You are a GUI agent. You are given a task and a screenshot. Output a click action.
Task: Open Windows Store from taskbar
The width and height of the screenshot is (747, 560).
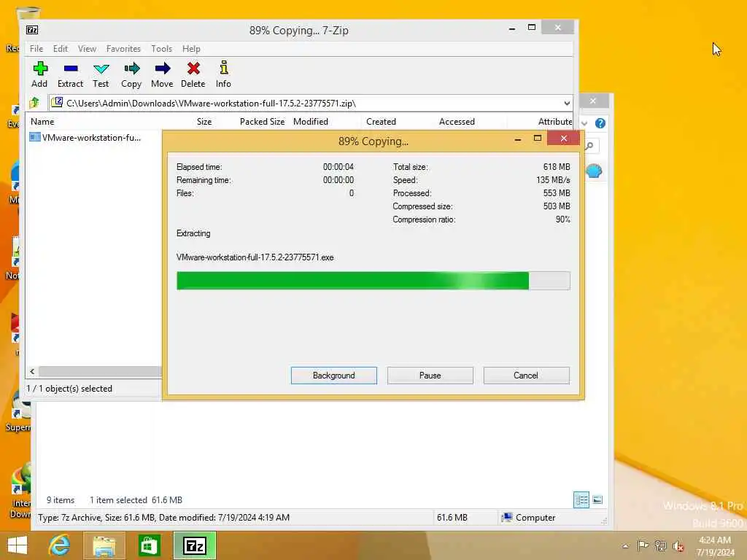[149, 545]
